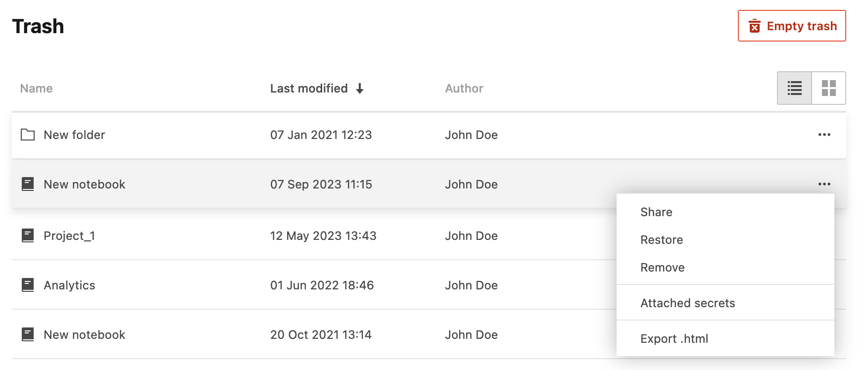Sort by the Author column header

(464, 89)
